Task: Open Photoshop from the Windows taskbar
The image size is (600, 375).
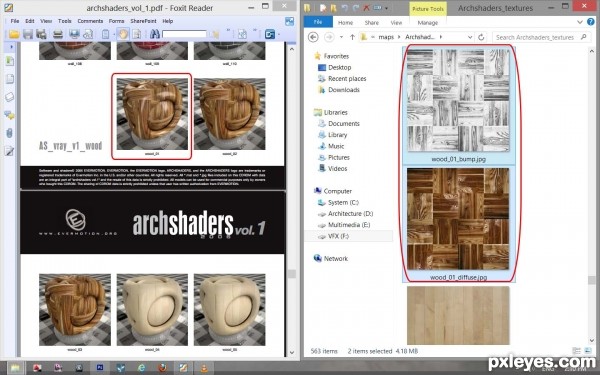Action: pyautogui.click(x=99, y=368)
